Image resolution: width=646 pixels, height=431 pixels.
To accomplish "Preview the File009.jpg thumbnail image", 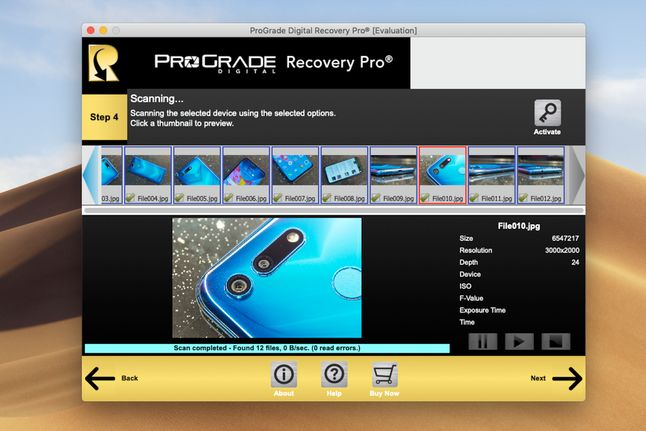I will (393, 170).
